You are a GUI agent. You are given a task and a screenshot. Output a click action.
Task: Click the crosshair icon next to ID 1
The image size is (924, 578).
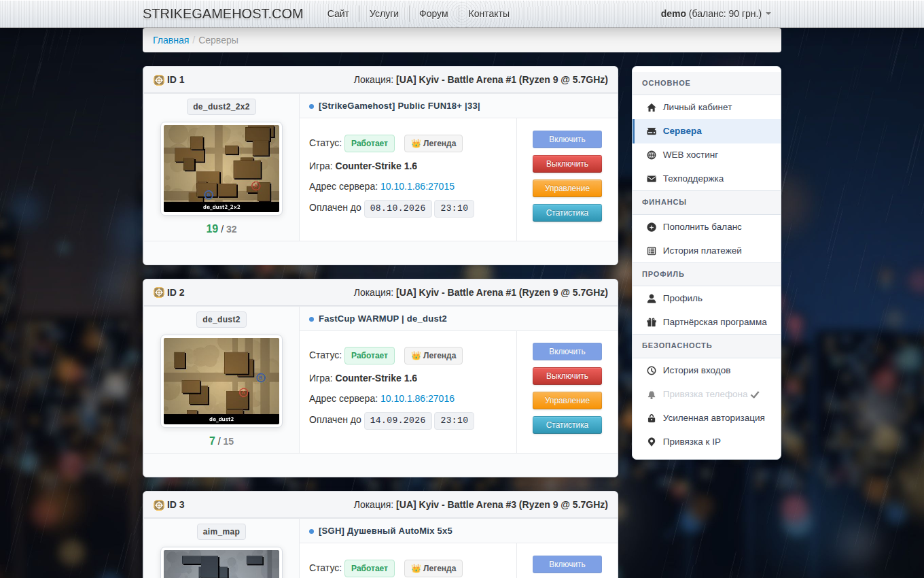pyautogui.click(x=159, y=80)
